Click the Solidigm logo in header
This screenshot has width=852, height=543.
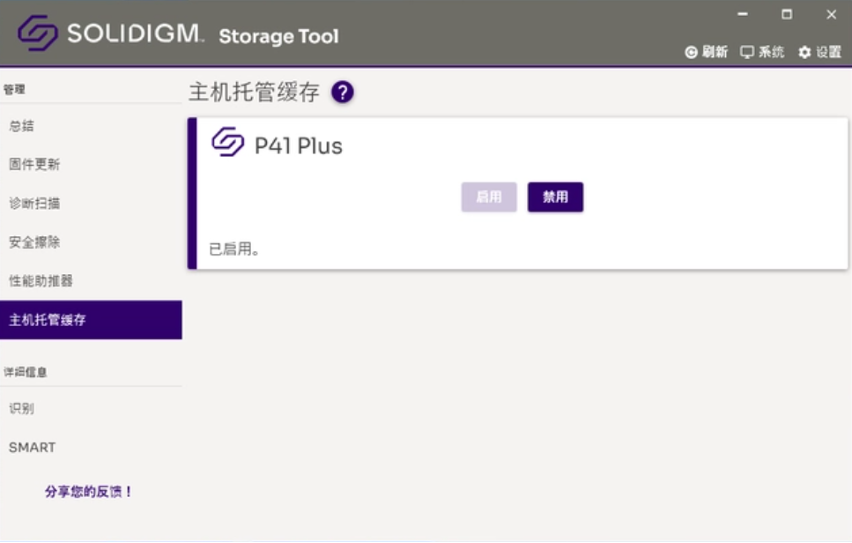click(x=37, y=34)
